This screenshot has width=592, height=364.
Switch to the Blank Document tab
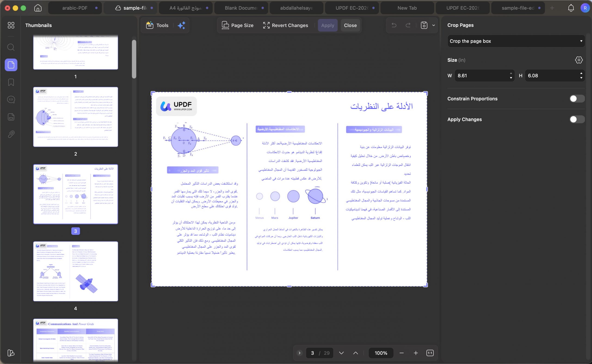click(241, 8)
